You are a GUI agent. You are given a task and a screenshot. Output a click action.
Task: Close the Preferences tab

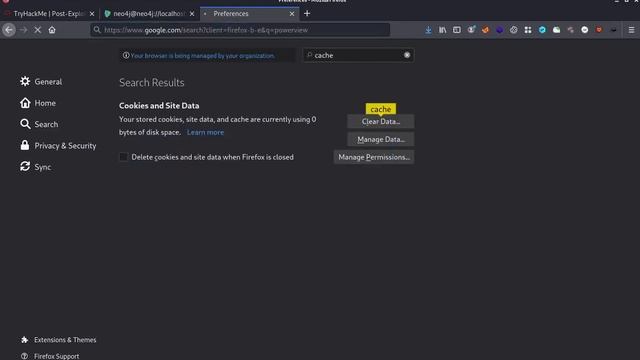(x=292, y=13)
